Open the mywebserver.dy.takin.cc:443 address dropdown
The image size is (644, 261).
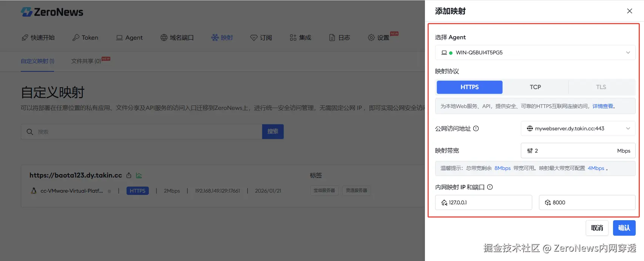pyautogui.click(x=578, y=128)
